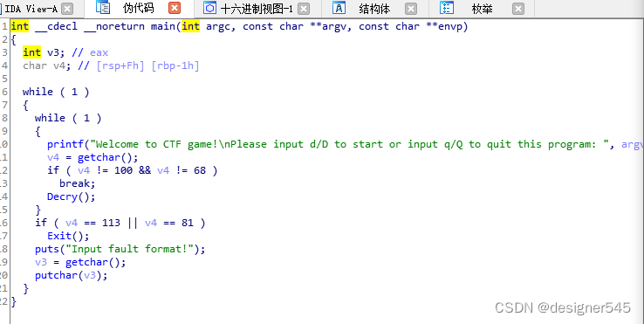This screenshot has height=324, width=644.
Task: Click the 'putchar(v3);' statement
Action: click(x=72, y=275)
